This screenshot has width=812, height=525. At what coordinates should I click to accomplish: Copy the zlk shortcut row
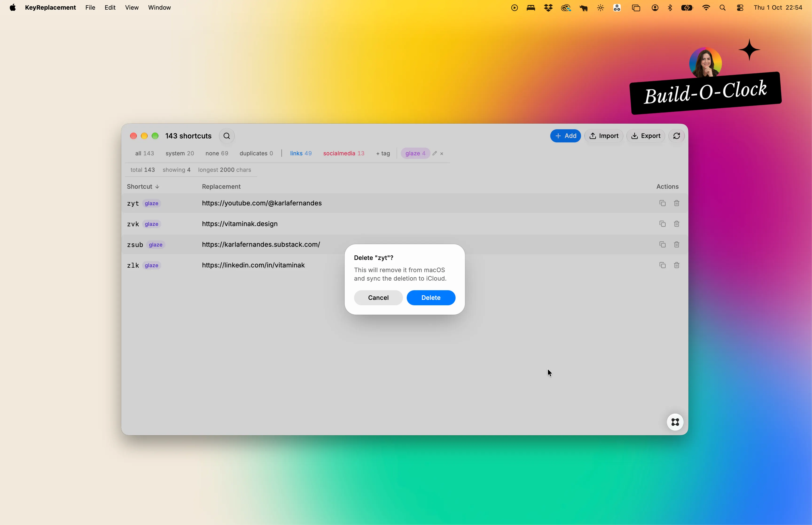click(x=662, y=265)
